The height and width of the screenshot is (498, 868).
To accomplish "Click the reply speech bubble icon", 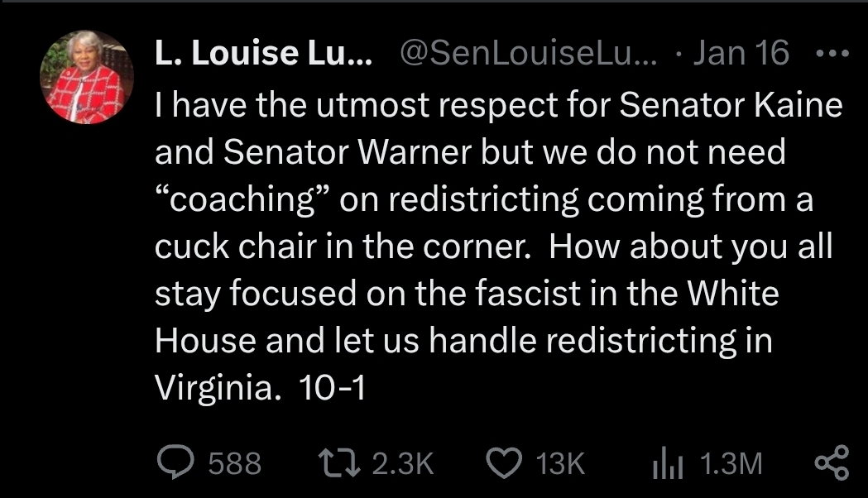I will [175, 462].
